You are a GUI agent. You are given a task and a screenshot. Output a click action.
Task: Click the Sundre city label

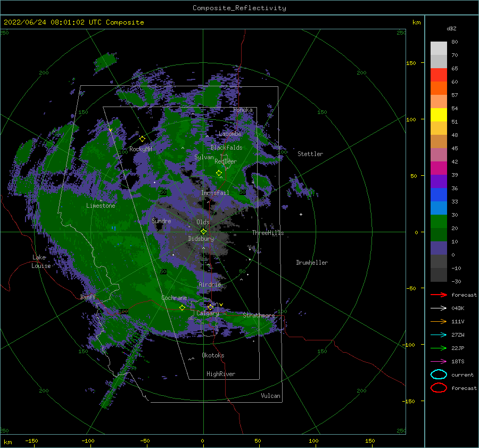tap(161, 221)
